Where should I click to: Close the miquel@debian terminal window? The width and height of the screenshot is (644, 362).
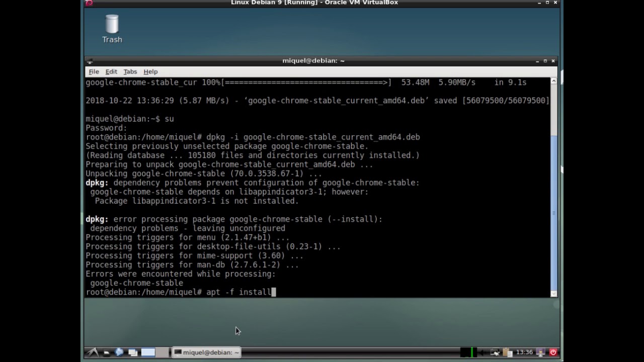click(x=553, y=61)
